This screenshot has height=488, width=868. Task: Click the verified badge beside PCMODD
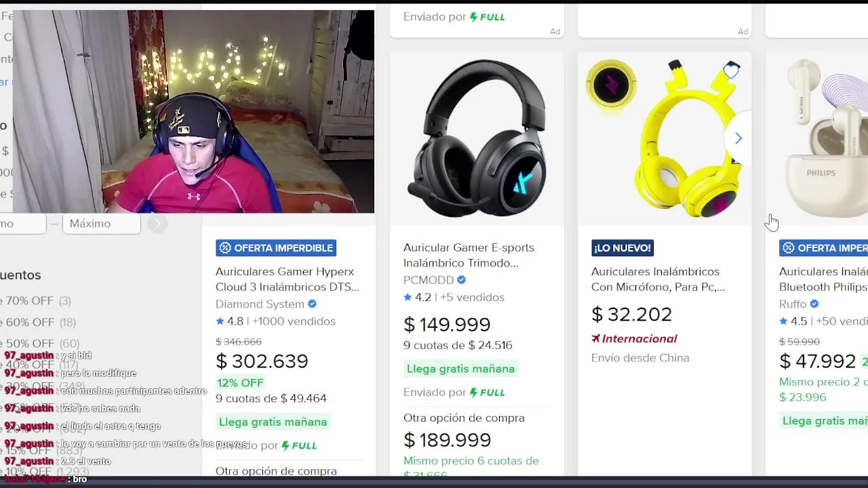461,280
